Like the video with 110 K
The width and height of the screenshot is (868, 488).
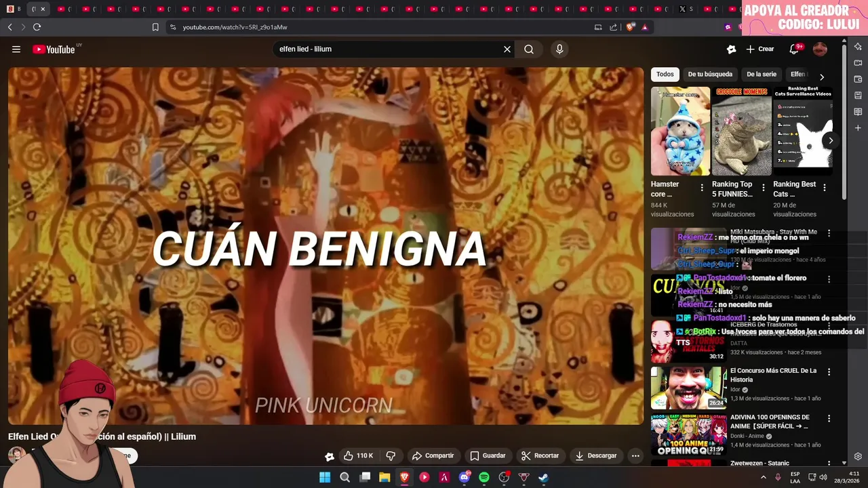(358, 455)
